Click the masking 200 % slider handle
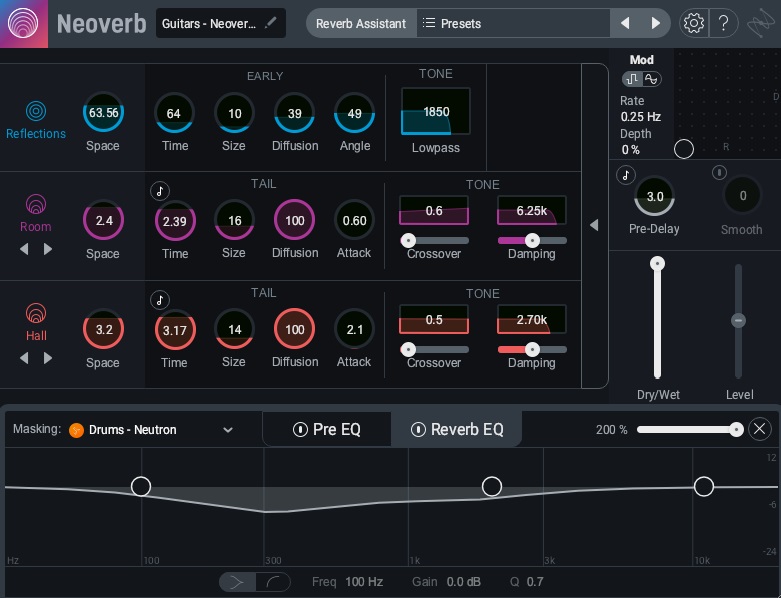The height and width of the screenshot is (598, 781). click(736, 429)
